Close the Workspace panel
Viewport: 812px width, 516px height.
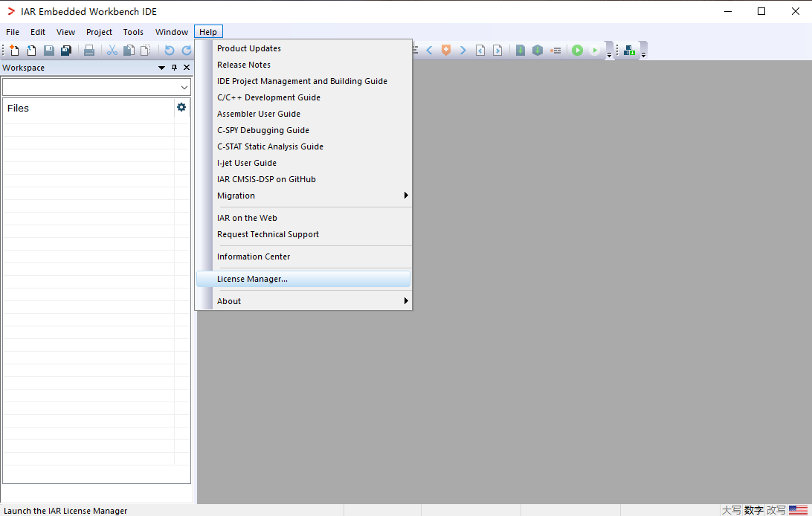click(x=187, y=67)
